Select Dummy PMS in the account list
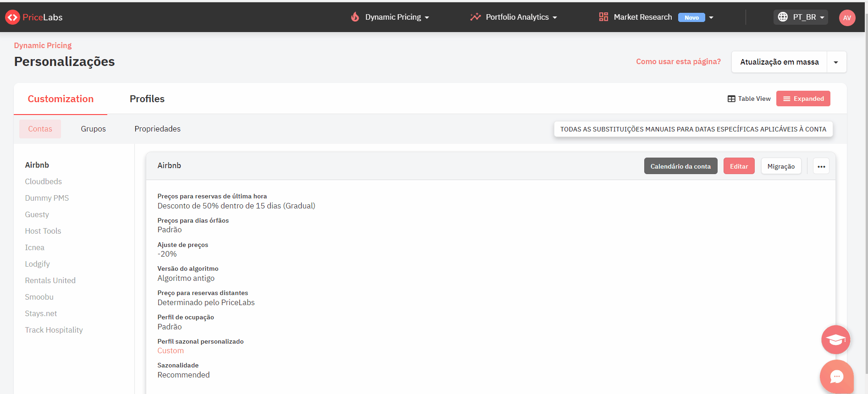The width and height of the screenshot is (868, 394). click(x=47, y=198)
